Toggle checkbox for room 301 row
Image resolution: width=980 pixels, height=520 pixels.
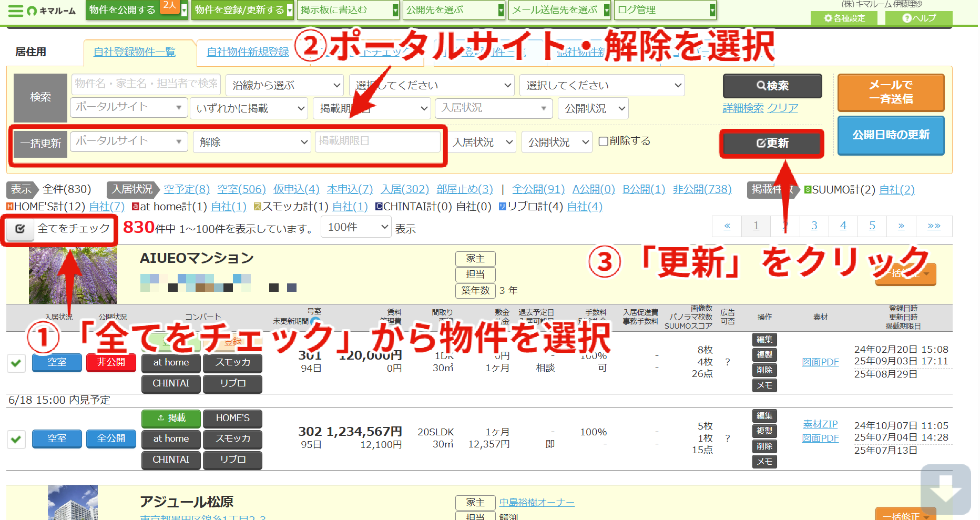16,363
